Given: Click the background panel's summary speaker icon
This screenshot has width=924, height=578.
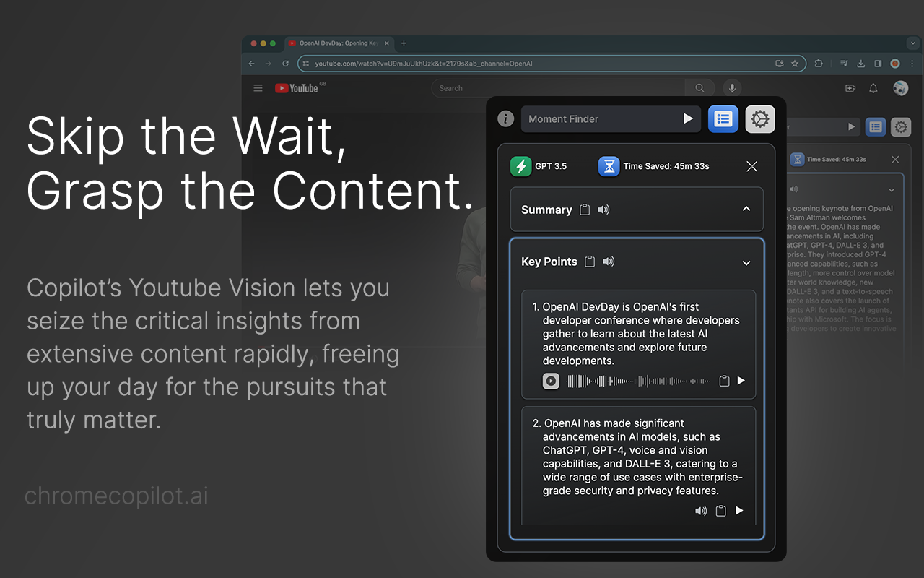Looking at the screenshot, I should [x=793, y=189].
